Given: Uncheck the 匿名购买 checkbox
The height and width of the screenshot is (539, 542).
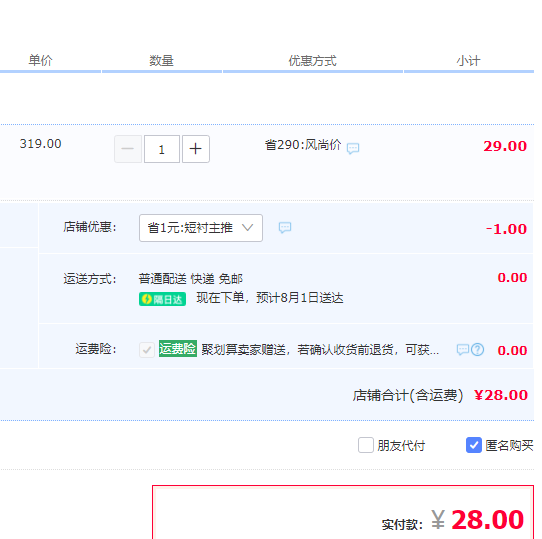Looking at the screenshot, I should tap(474, 445).
